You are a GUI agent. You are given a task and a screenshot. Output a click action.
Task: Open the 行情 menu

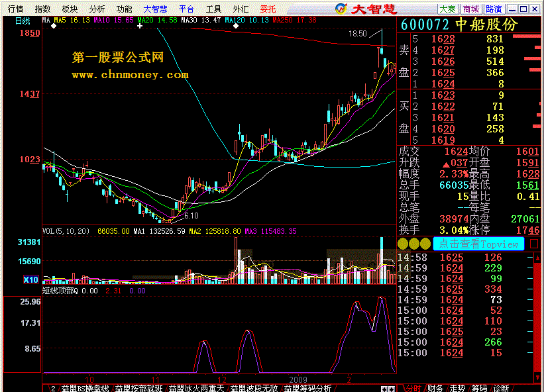click(15, 9)
